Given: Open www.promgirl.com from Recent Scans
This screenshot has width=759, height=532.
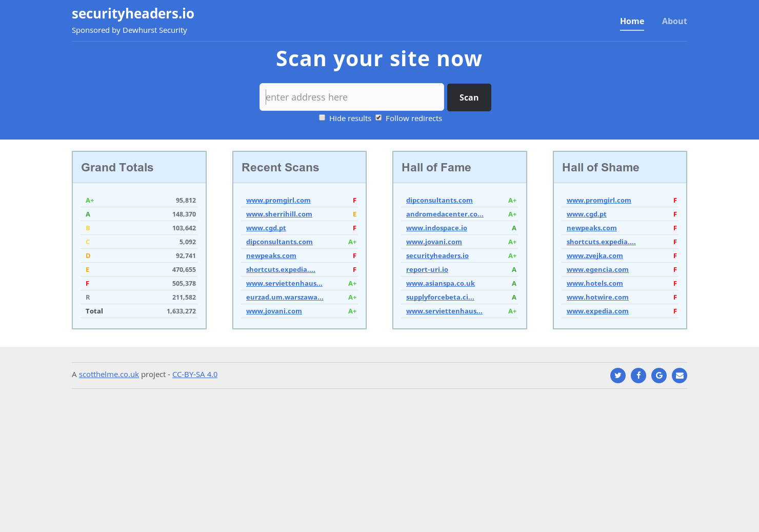Looking at the screenshot, I should pos(278,200).
